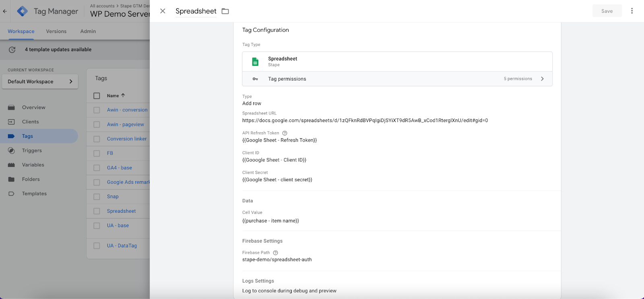Switch to the Workspace tab
This screenshot has width=644, height=299.
21,31
